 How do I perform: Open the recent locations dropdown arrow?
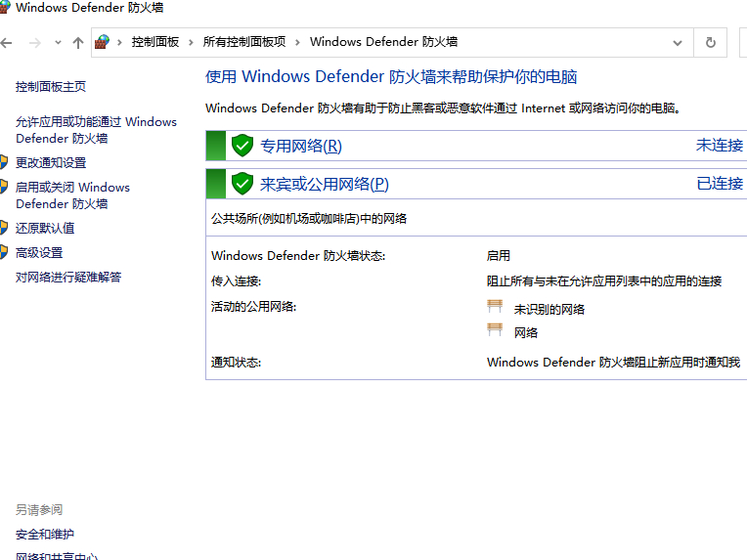click(58, 43)
